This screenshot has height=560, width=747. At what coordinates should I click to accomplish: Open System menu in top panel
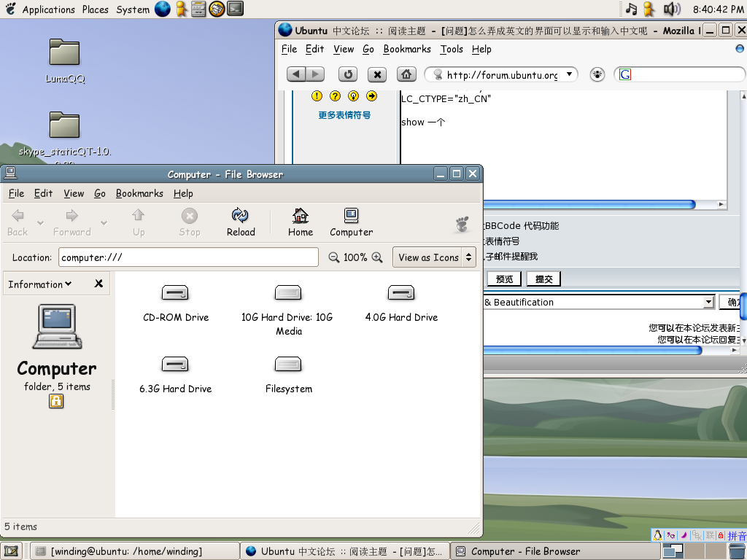click(133, 9)
